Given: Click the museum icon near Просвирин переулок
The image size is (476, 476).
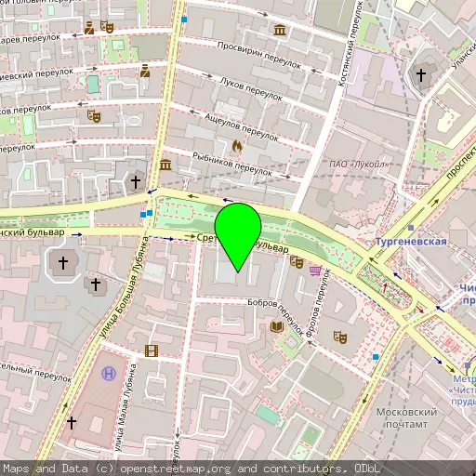Looking at the screenshot, I should coord(280,30).
